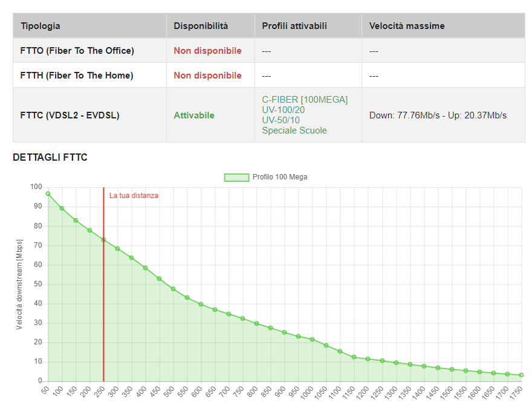This screenshot has width=532, height=412.
Task: Click the data point at distance 200
Action: (x=89, y=230)
